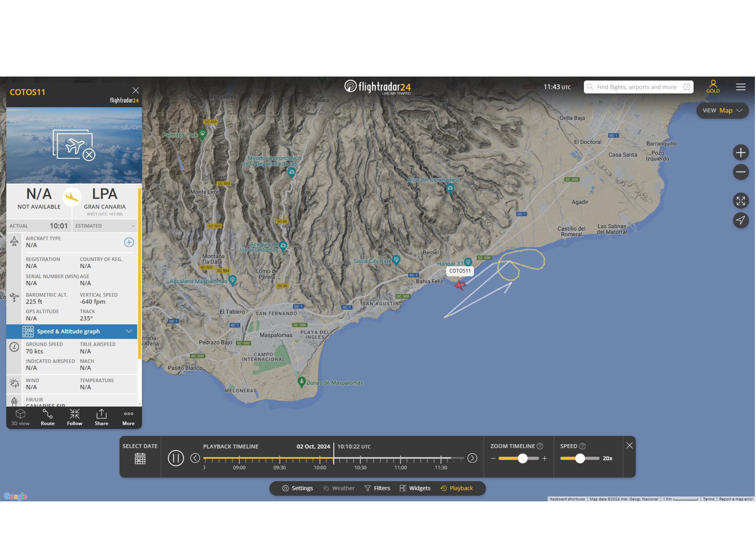Click the Hangar 37 marker
Image resolution: width=756 pixels, height=535 pixels.
468,262
